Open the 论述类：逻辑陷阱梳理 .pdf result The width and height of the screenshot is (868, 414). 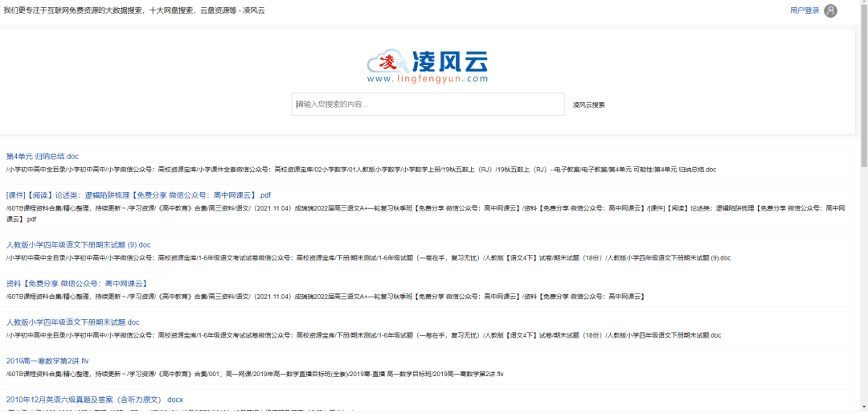click(138, 195)
